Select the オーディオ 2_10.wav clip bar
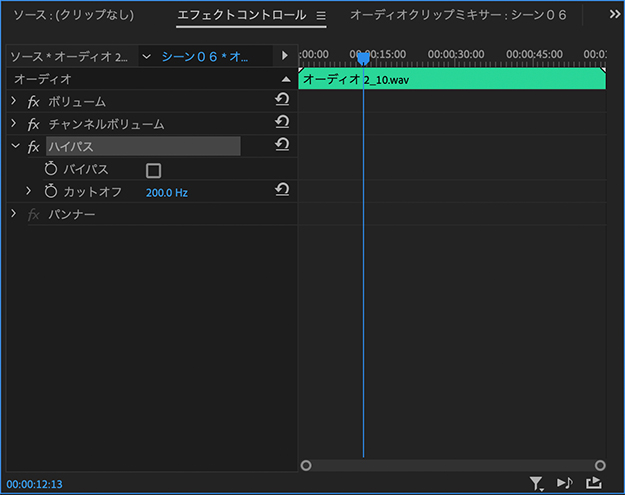 (452, 79)
